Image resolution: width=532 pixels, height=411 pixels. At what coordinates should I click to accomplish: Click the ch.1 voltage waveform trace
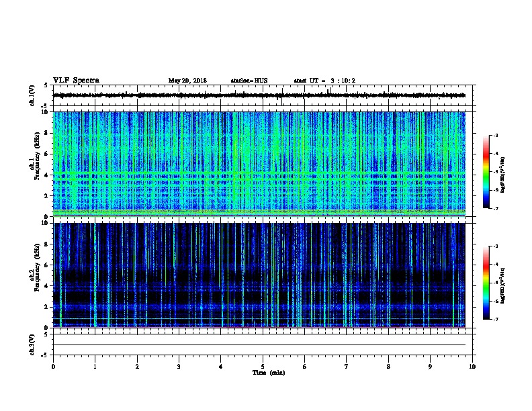click(259, 95)
